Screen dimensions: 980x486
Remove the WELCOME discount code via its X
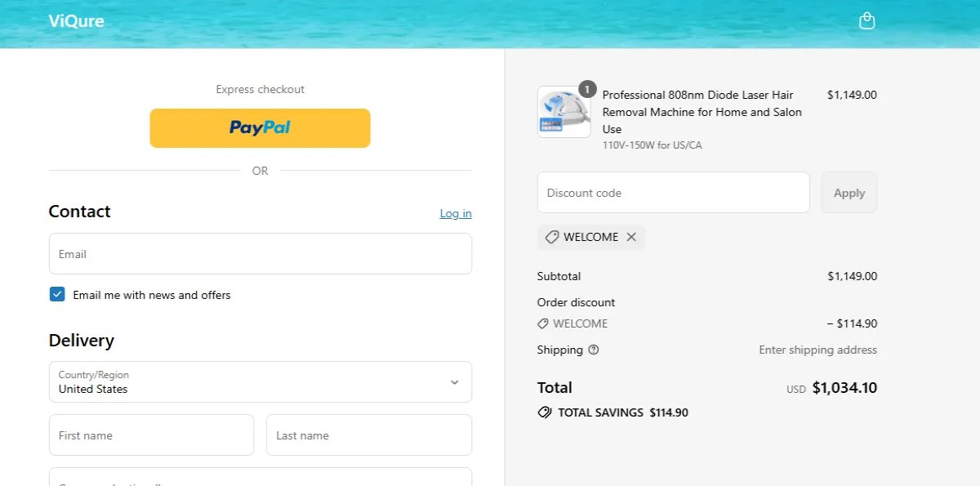coord(631,237)
